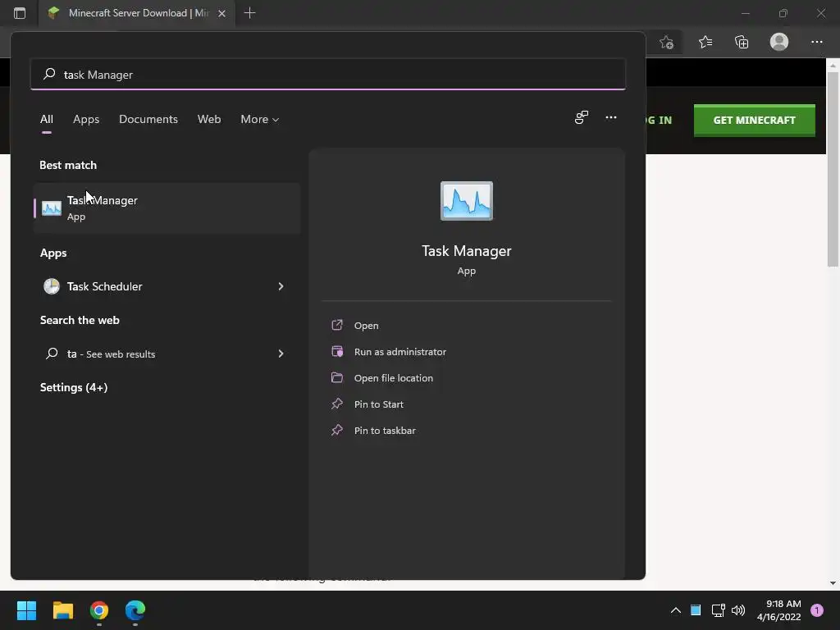Screen dimensions: 840x630
Task: Show hidden system tray icons
Action: tap(676, 610)
